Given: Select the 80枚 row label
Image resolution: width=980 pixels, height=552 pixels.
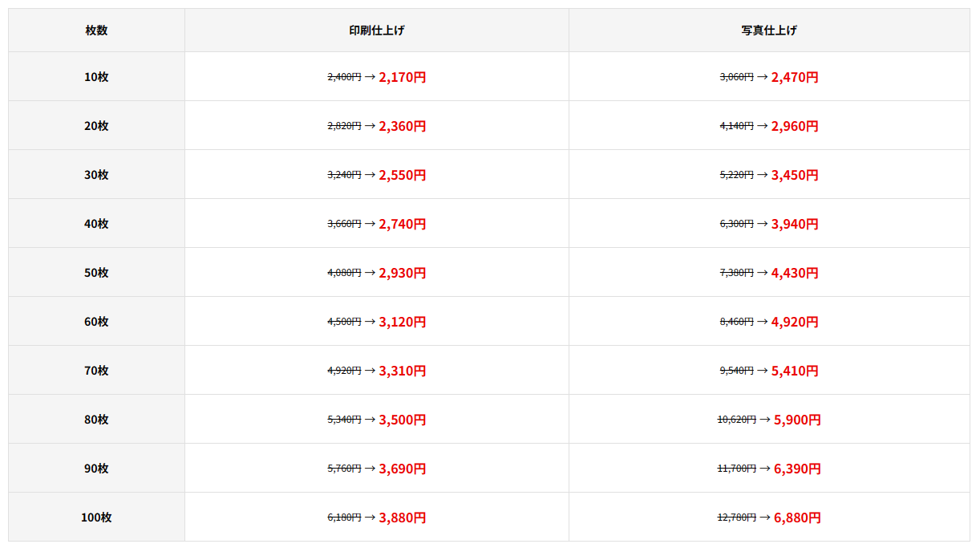Looking at the screenshot, I should [x=96, y=420].
